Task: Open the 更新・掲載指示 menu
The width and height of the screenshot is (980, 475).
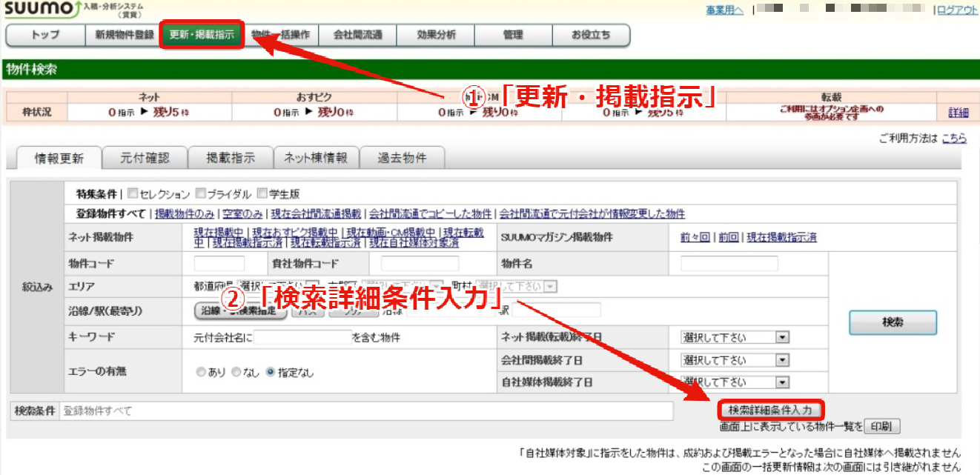Action: coord(202,35)
